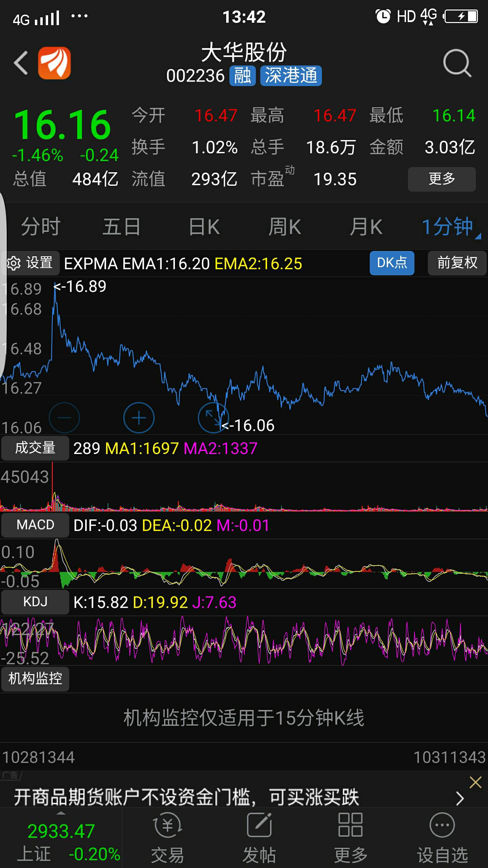Zoom in chart with plus icon
Viewport: 488px width, 868px height.
tap(139, 418)
